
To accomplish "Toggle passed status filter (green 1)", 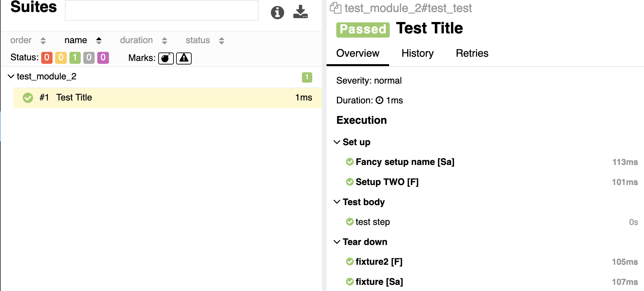I will pyautogui.click(x=75, y=58).
